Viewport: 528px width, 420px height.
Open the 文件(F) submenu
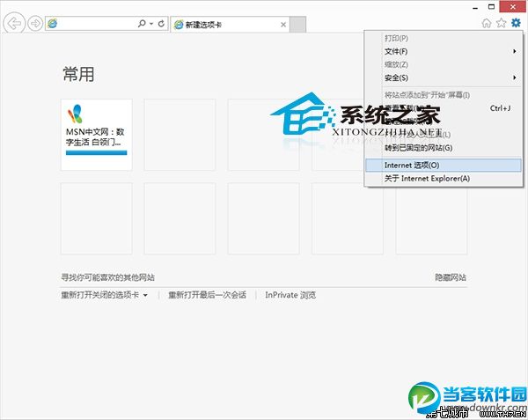tap(444, 52)
